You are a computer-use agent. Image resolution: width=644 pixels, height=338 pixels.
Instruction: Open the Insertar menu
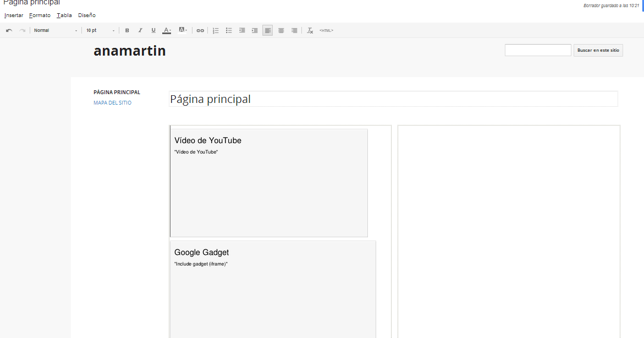click(x=14, y=15)
